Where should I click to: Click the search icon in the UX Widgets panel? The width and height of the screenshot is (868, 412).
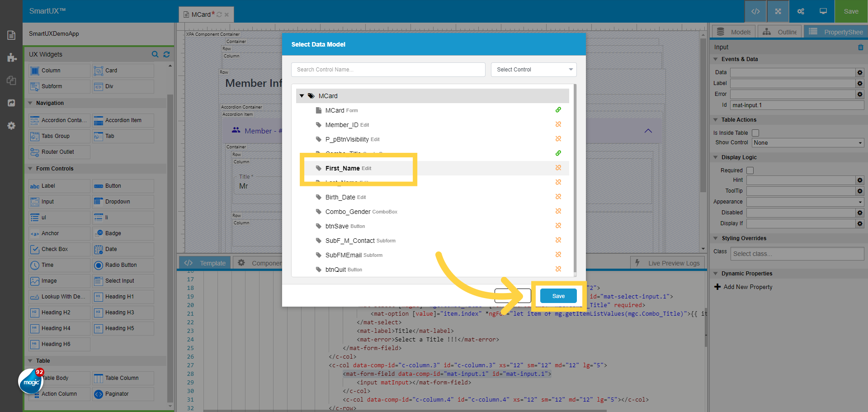(155, 54)
